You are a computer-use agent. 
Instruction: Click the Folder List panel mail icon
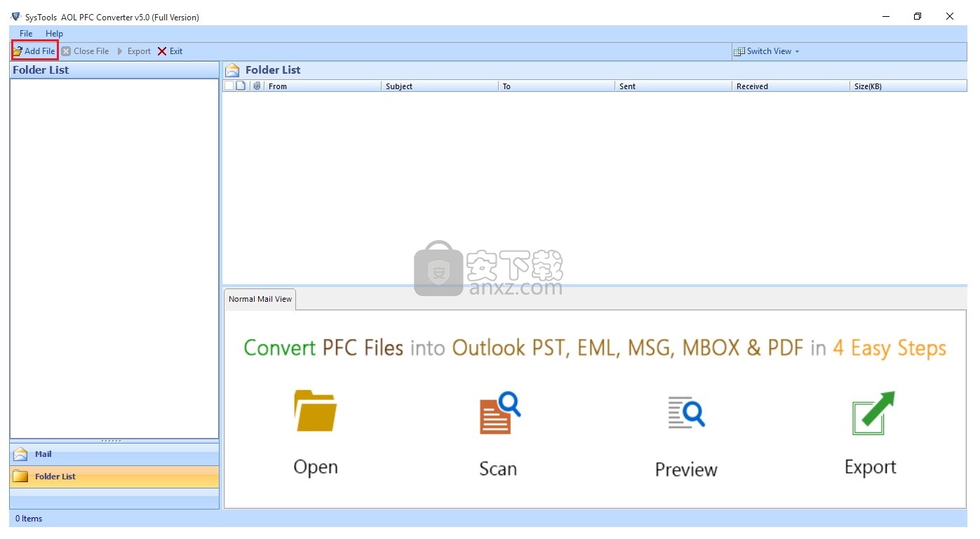click(232, 70)
